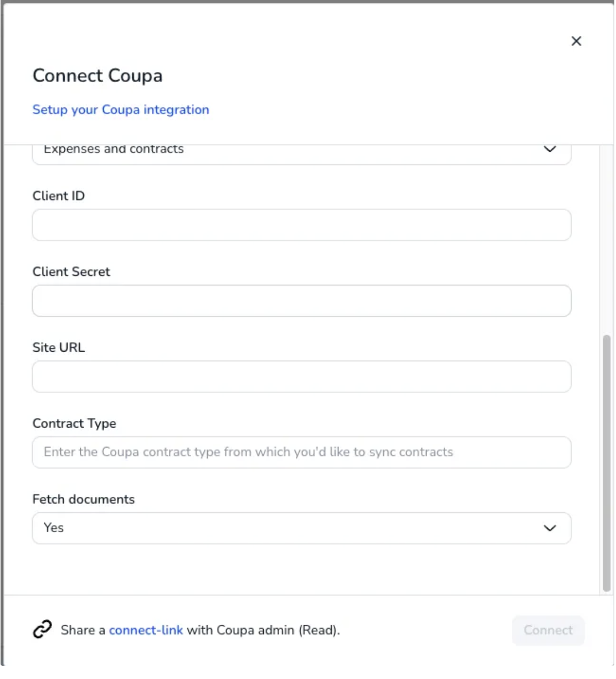Image resolution: width=616 pixels, height=679 pixels.
Task: Focus the Client ID input field
Action: [x=301, y=224]
